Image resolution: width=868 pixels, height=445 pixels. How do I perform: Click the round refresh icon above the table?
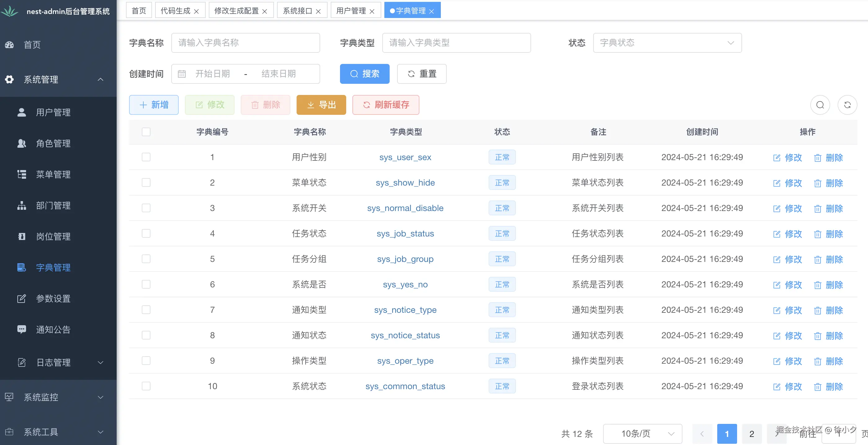[x=847, y=105]
